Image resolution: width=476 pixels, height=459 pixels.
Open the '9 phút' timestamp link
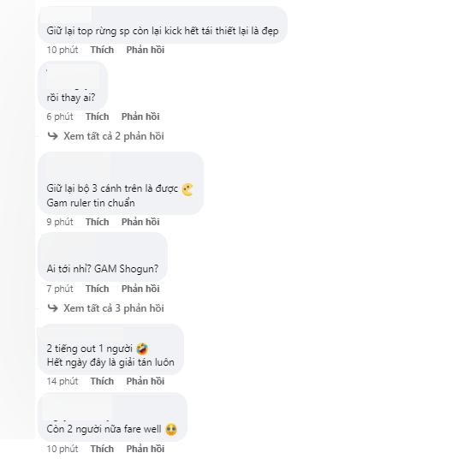(60, 222)
